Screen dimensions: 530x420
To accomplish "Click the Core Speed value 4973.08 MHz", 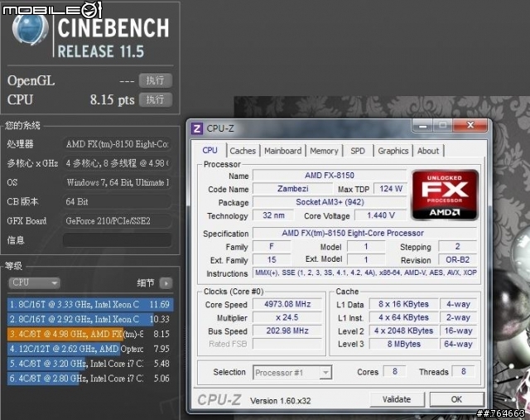I will pyautogui.click(x=287, y=304).
